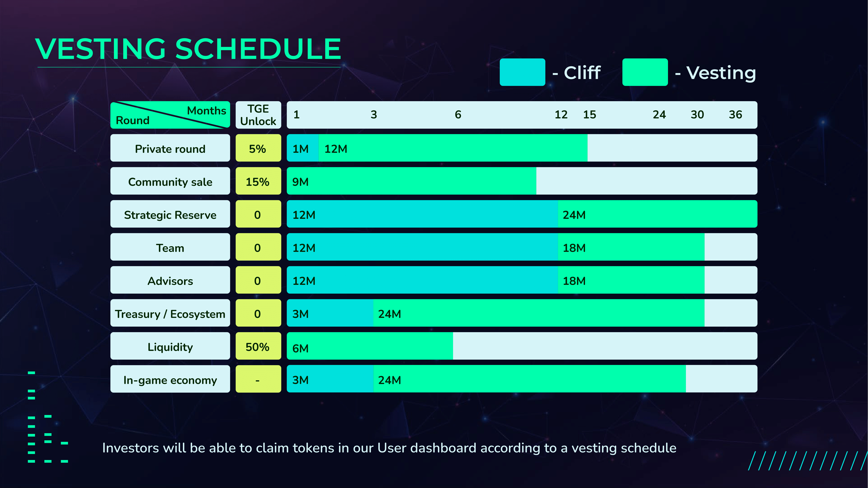Click the cyan Cliff legend swatch
The image size is (868, 488).
click(522, 72)
